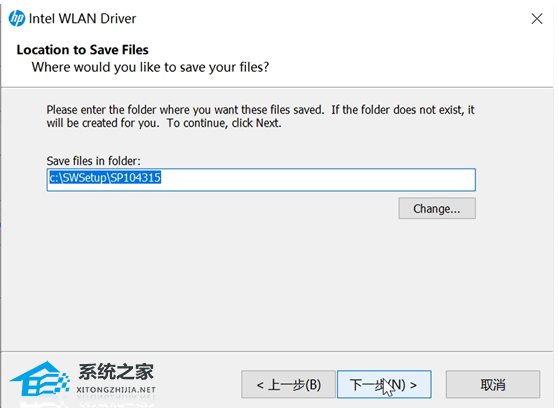Click the Change... button
Screen dimensions: 558x408
437,208
